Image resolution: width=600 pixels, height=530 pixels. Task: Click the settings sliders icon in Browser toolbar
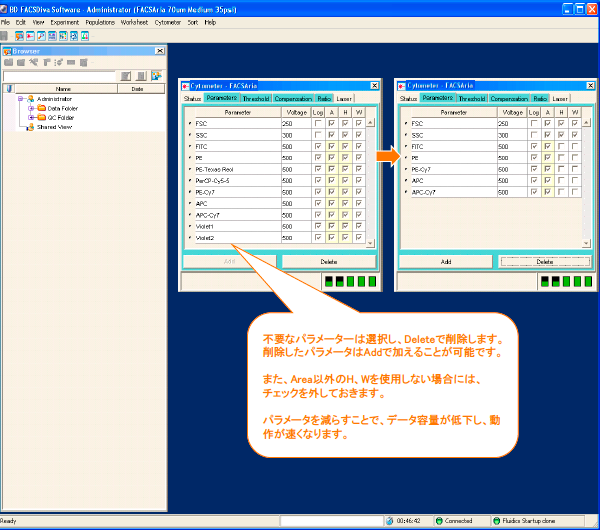click(x=59, y=62)
